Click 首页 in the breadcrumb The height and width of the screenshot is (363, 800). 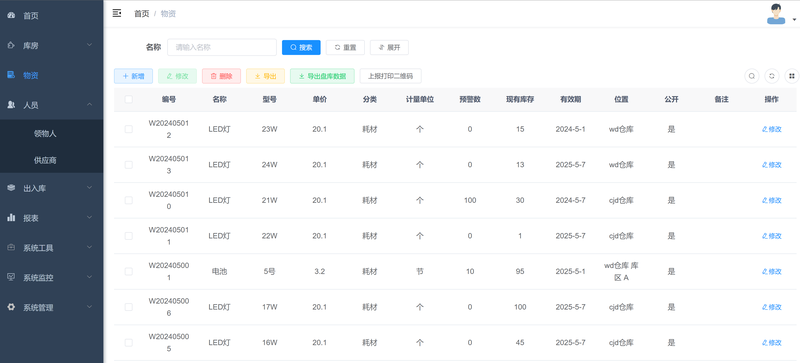[x=141, y=14]
